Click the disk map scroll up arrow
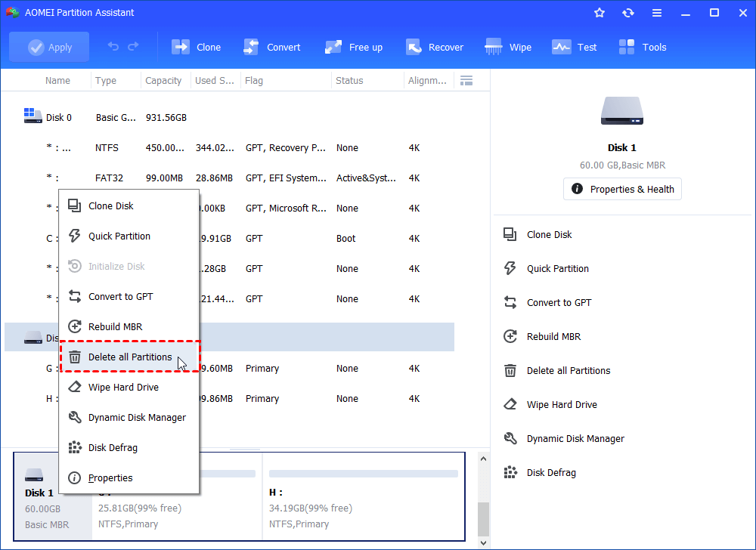Image resolution: width=756 pixels, height=550 pixels. click(483, 459)
